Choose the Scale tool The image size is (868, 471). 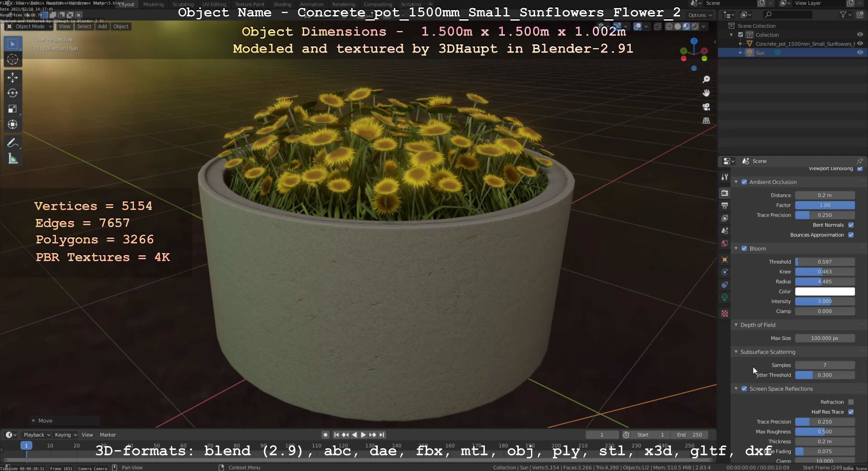pyautogui.click(x=13, y=109)
